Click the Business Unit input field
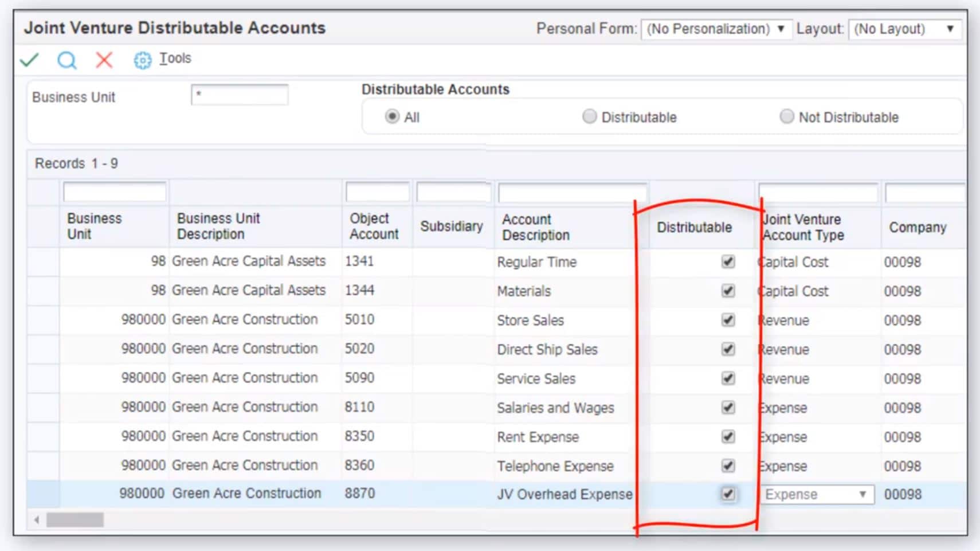 coord(240,95)
